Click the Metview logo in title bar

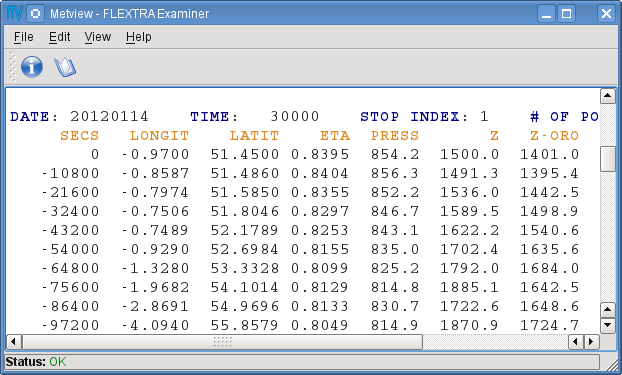pos(15,13)
